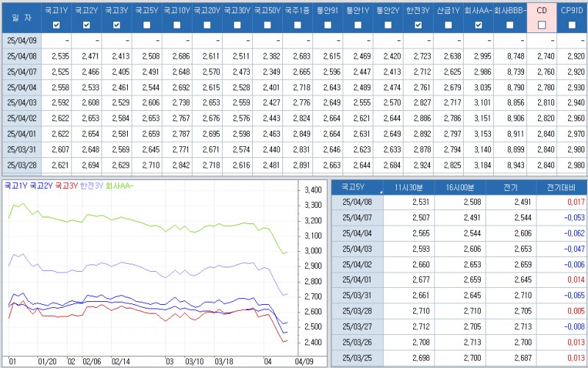Uncheck the 국고2Y series checkbox
The height and width of the screenshot is (368, 588).
(87, 25)
